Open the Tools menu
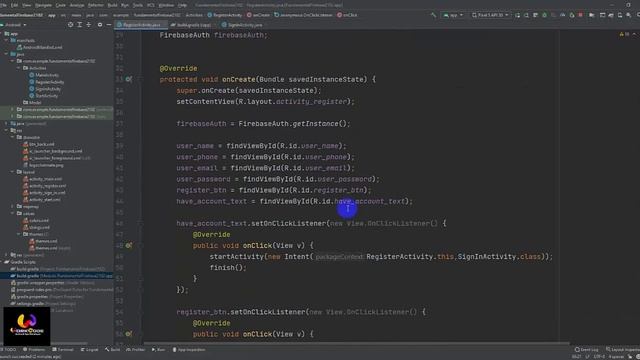Viewport: 640px width, 360px height. coord(138,5)
